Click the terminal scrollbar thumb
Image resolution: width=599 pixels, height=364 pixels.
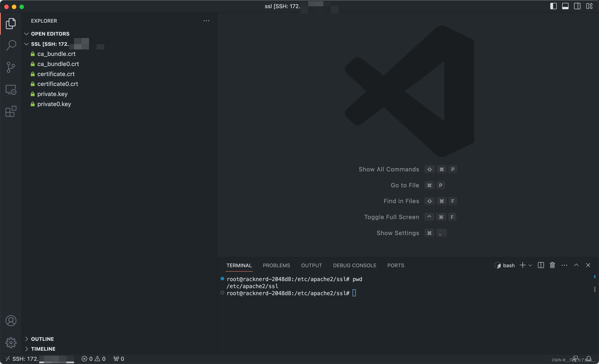click(x=595, y=289)
